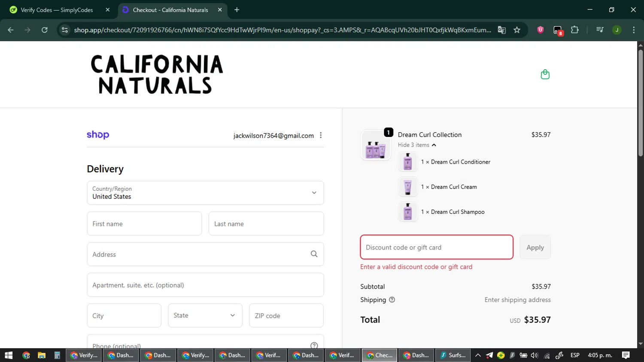
Task: Click shipping info question mark icon
Action: point(392,300)
